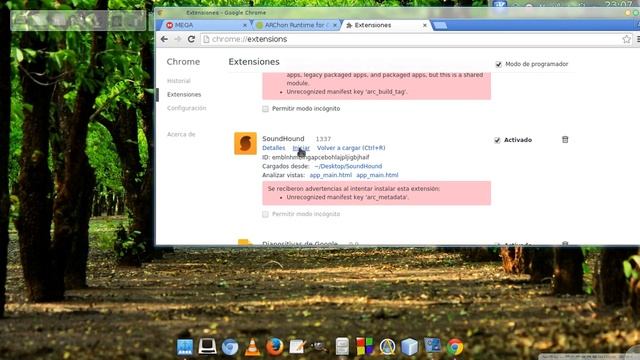Screen dimensions: 640x360
Task: Close the MEGA tab
Action: pos(245,25)
